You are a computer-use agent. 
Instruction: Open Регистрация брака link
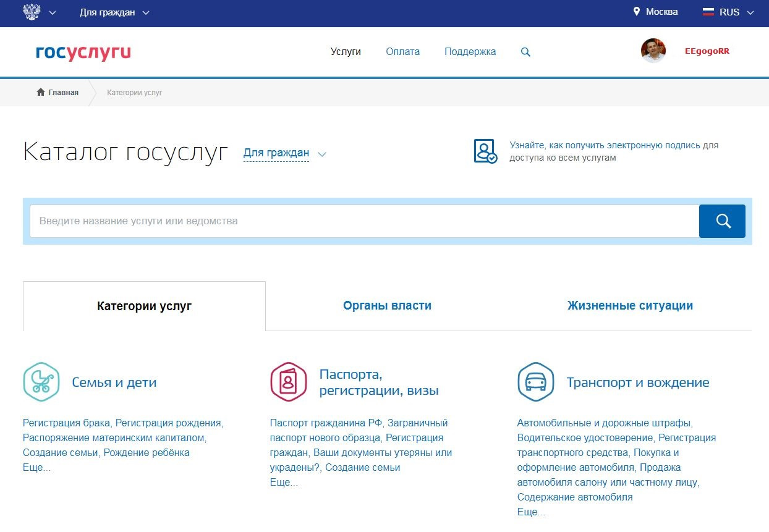coord(66,423)
